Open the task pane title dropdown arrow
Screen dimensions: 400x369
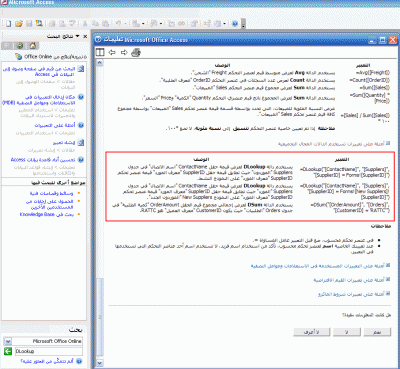pyautogui.click(x=78, y=36)
